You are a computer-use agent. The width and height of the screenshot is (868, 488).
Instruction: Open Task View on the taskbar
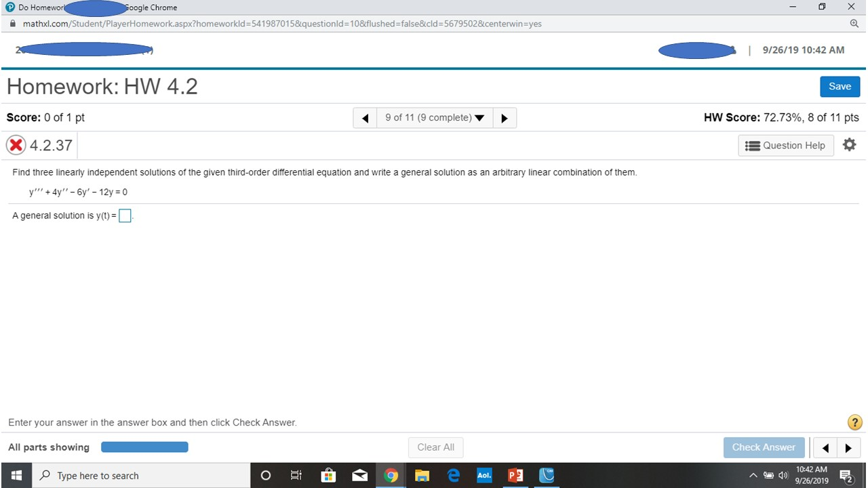point(296,475)
